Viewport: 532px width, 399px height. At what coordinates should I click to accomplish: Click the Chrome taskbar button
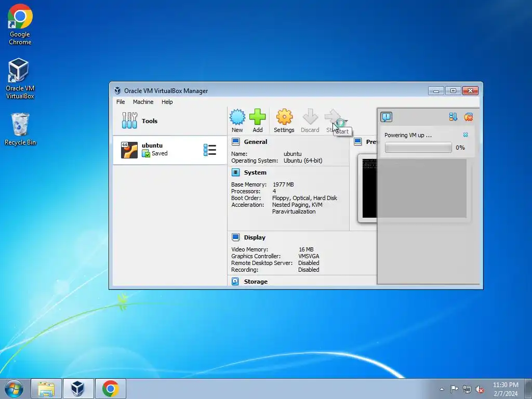(110, 389)
